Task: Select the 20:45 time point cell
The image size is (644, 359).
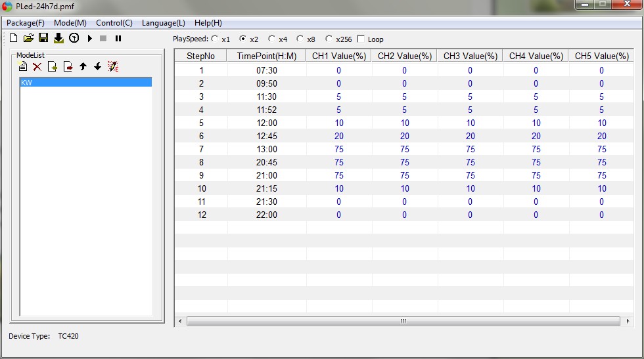Action: [x=267, y=163]
